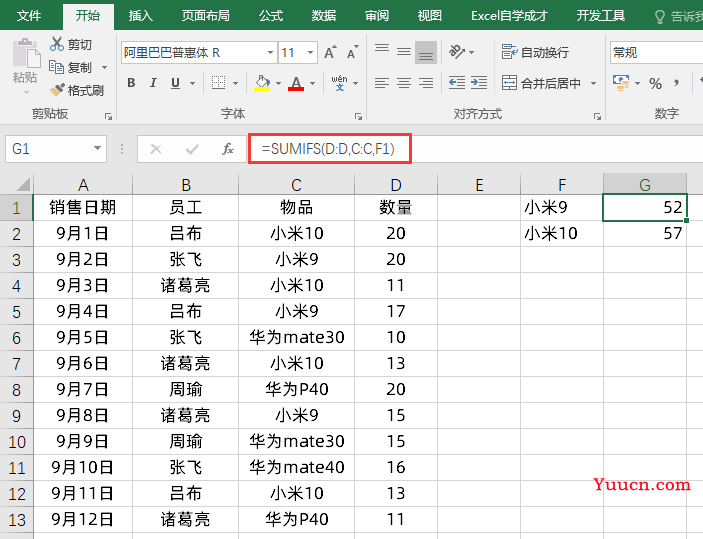
Task: Click the wén phonetic guide icon
Action: (x=339, y=83)
